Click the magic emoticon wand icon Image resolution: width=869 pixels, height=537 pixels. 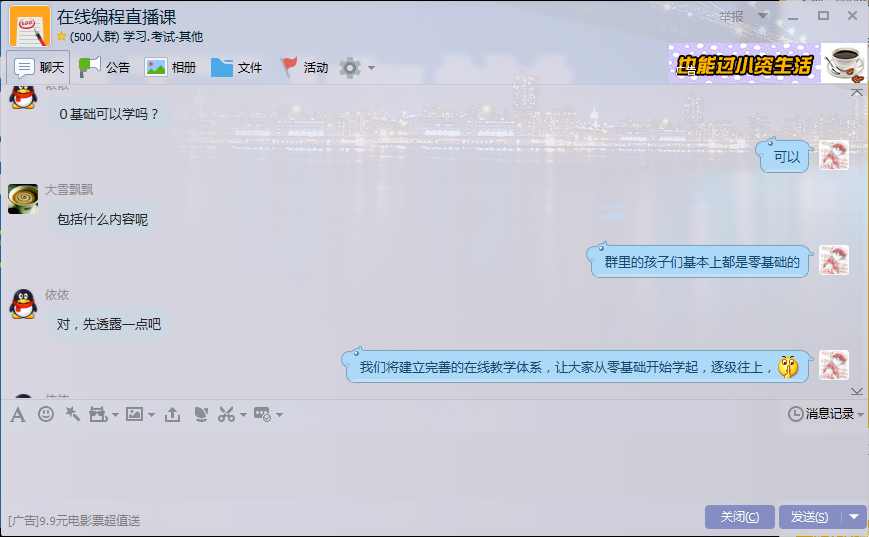(x=73, y=413)
